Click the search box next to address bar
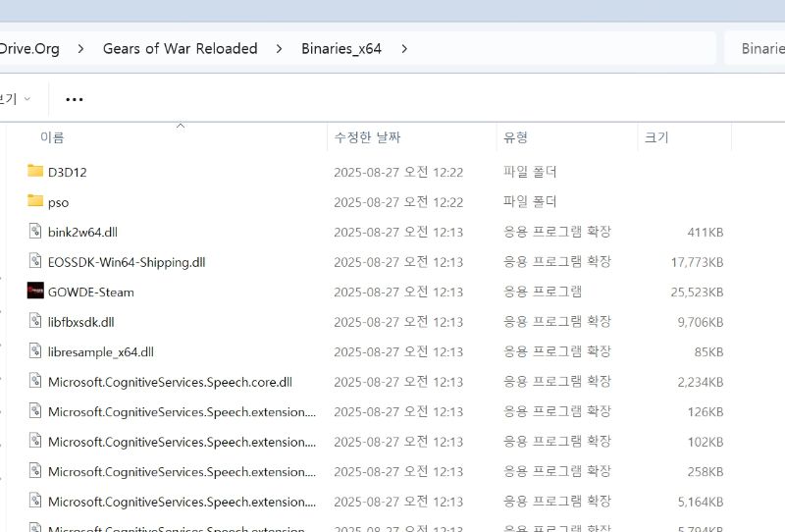Screen dimensions: 785x532 pos(755,49)
